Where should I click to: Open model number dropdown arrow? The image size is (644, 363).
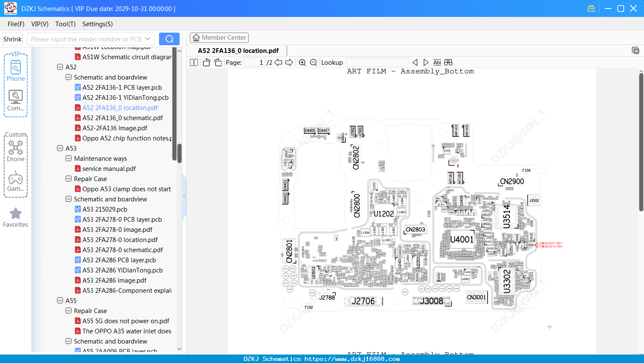(148, 39)
